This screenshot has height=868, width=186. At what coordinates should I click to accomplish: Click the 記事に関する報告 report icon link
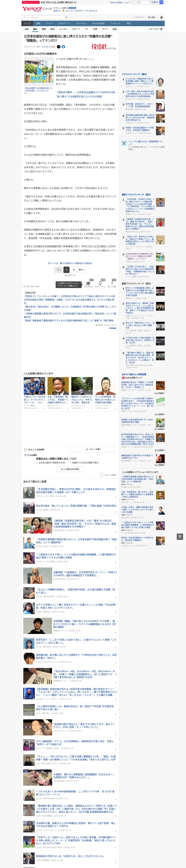click(x=32, y=286)
